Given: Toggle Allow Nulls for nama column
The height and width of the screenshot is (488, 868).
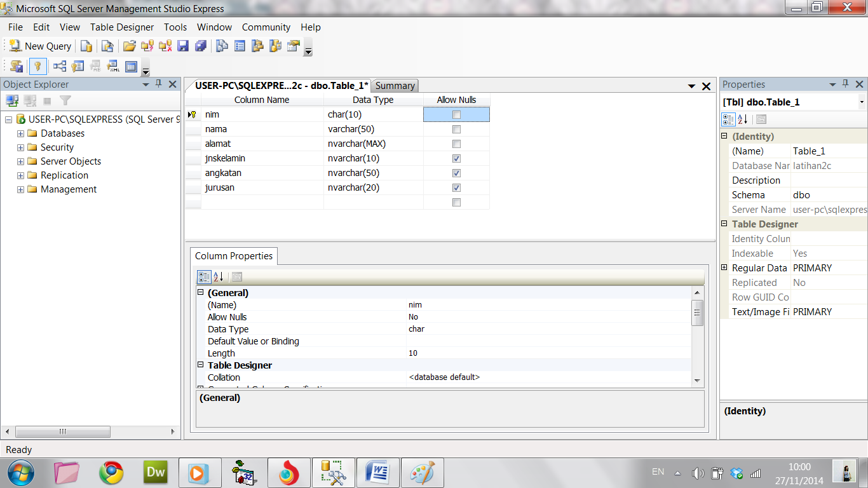Looking at the screenshot, I should pos(456,129).
